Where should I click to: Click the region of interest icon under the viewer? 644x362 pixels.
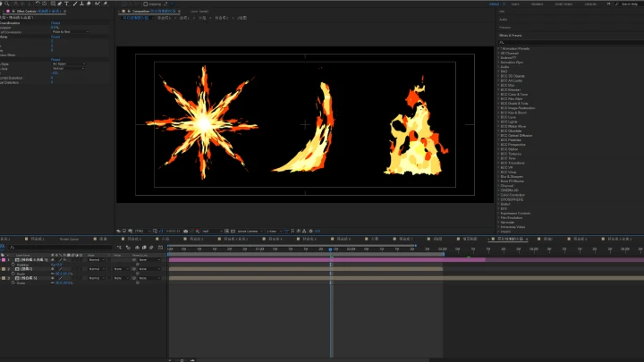(226, 232)
